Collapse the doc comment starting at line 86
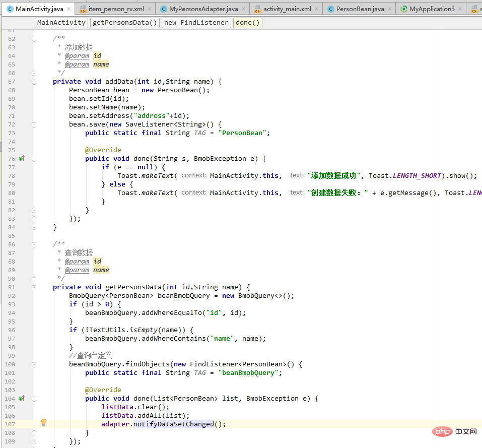 pos(34,244)
